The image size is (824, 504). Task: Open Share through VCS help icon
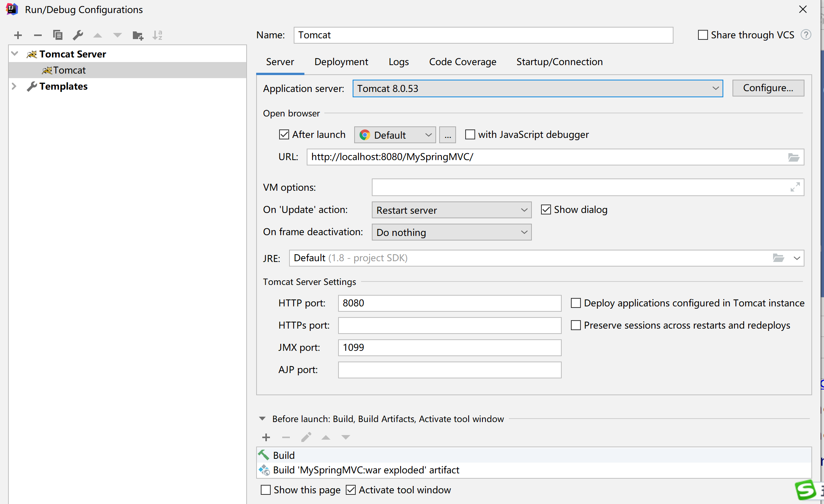pyautogui.click(x=806, y=35)
